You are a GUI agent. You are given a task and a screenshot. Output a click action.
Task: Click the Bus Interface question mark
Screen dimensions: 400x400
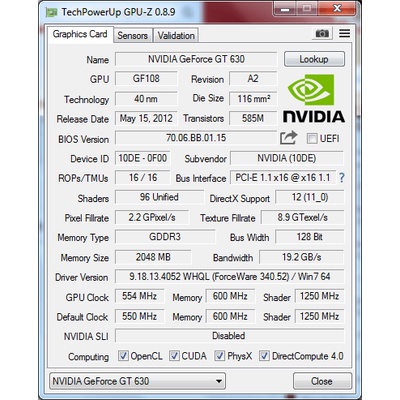click(342, 178)
